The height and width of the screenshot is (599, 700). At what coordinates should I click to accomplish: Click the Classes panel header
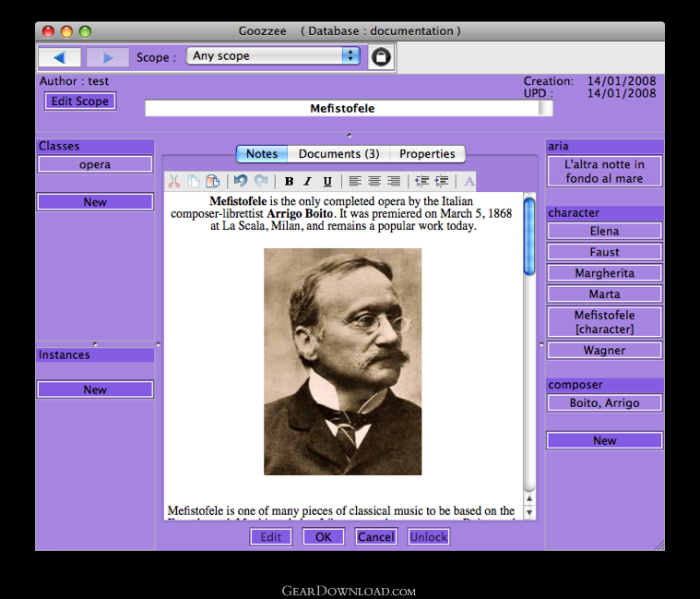95,146
